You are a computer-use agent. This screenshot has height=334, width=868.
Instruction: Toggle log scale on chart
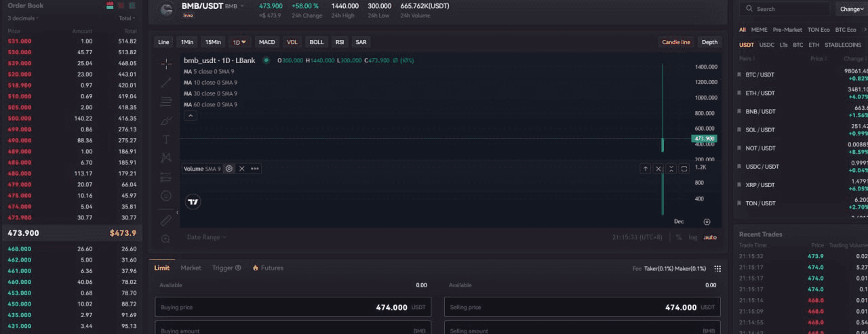coord(693,237)
